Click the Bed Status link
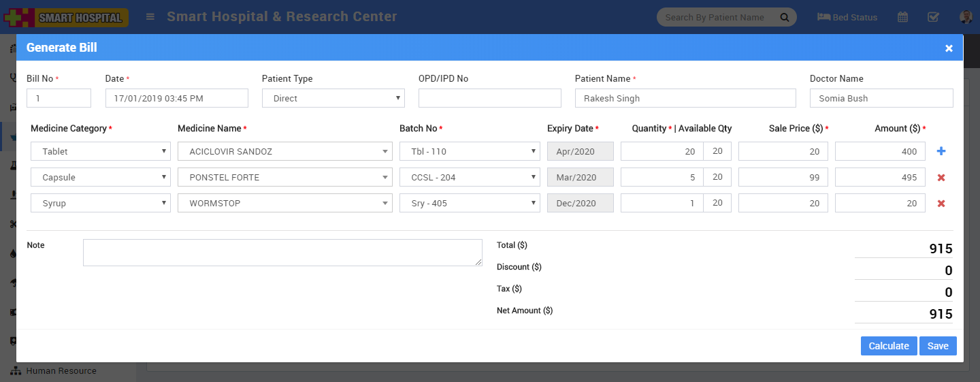 847,17
